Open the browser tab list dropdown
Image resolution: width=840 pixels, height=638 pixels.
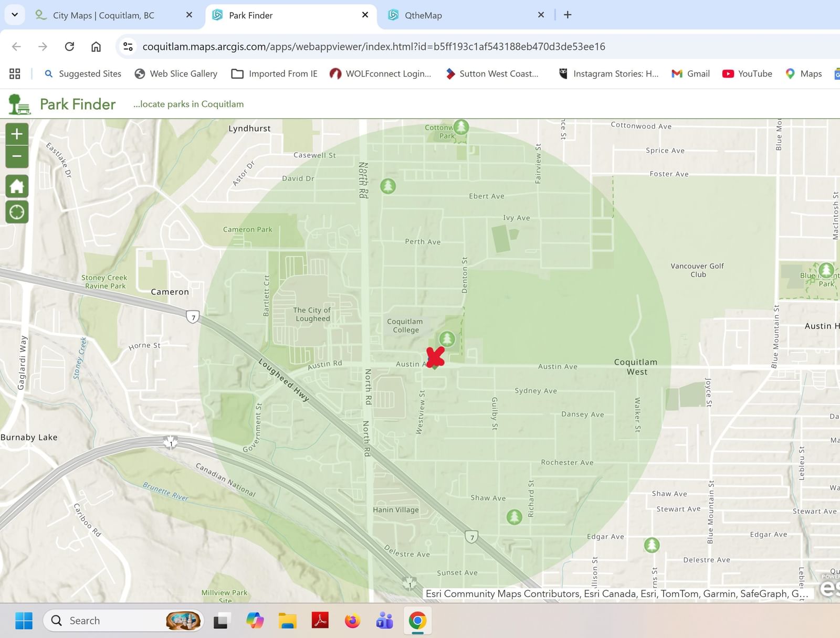[x=15, y=15]
